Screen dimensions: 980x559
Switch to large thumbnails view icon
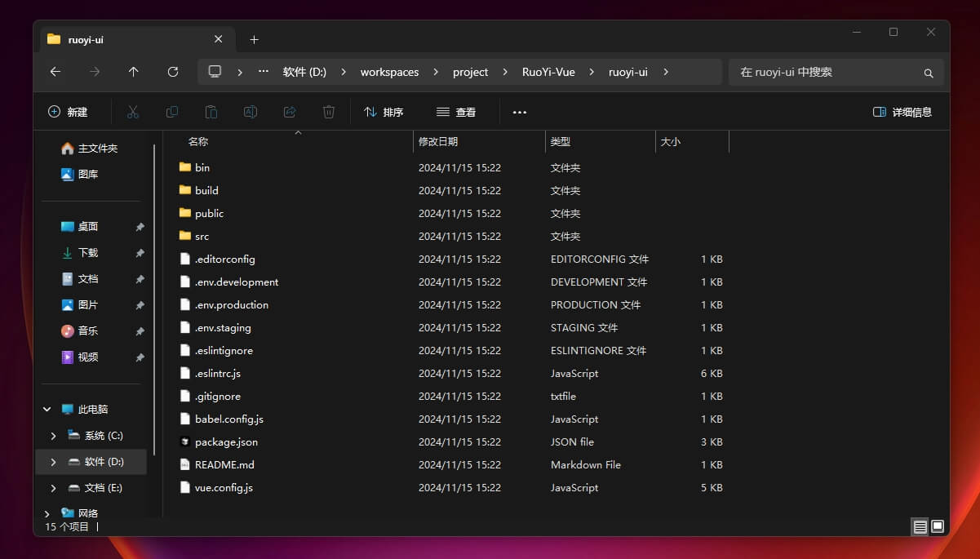tap(938, 526)
